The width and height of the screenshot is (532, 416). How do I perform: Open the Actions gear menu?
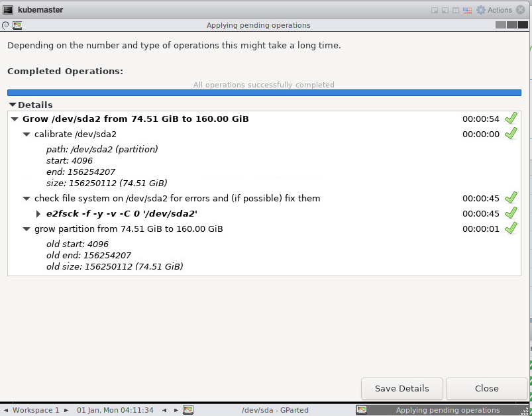(494, 10)
